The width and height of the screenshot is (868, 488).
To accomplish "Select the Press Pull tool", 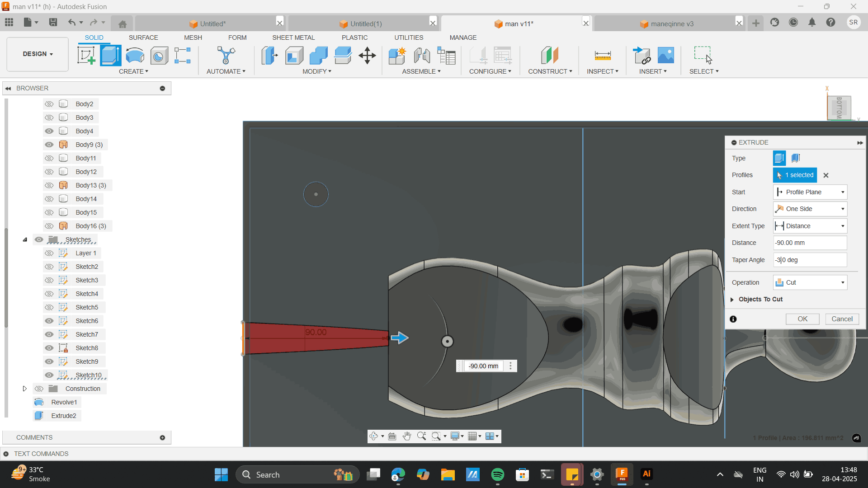I will click(269, 56).
